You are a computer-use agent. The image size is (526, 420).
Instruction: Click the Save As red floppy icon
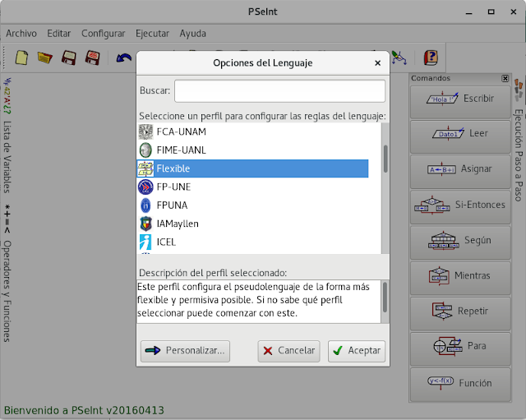[x=93, y=58]
